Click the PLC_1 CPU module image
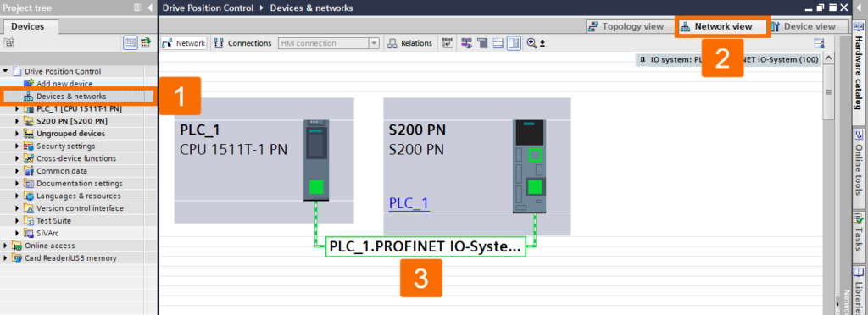This screenshot has height=315, width=868. [317, 160]
